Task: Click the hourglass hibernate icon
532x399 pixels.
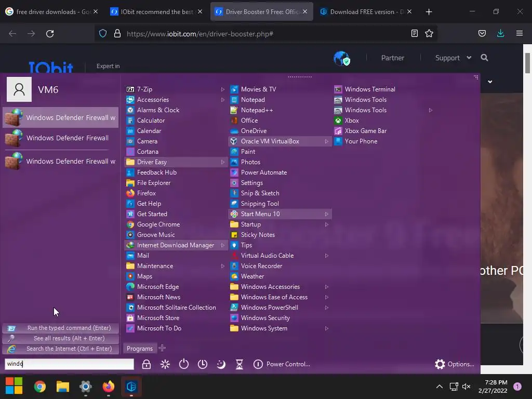Action: (239, 364)
